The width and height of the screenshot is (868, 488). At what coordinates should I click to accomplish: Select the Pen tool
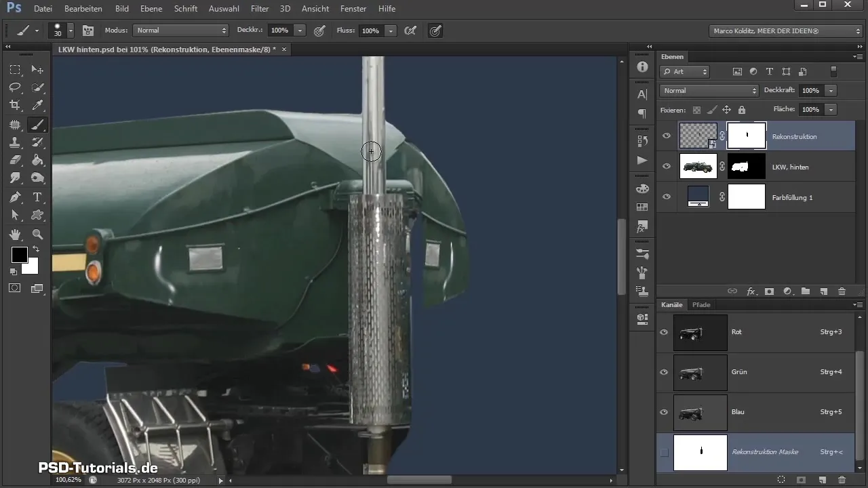point(15,197)
